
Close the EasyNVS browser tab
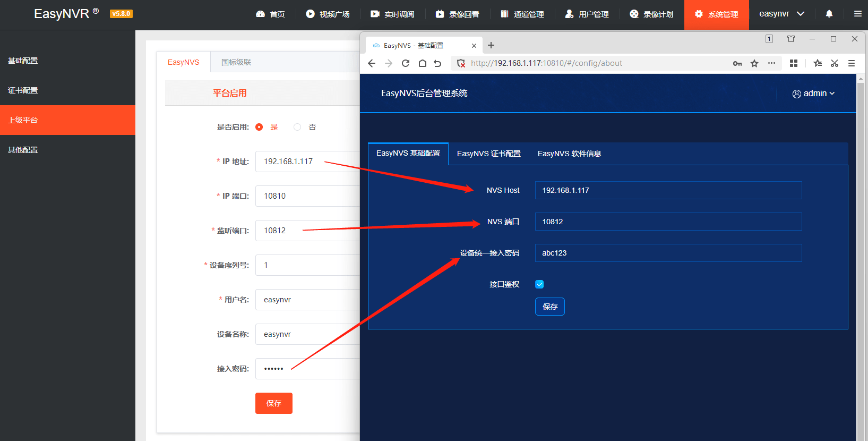click(474, 46)
